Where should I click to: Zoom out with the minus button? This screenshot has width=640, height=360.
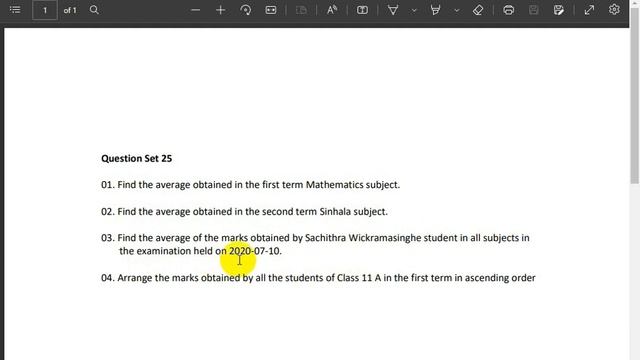pos(196,10)
